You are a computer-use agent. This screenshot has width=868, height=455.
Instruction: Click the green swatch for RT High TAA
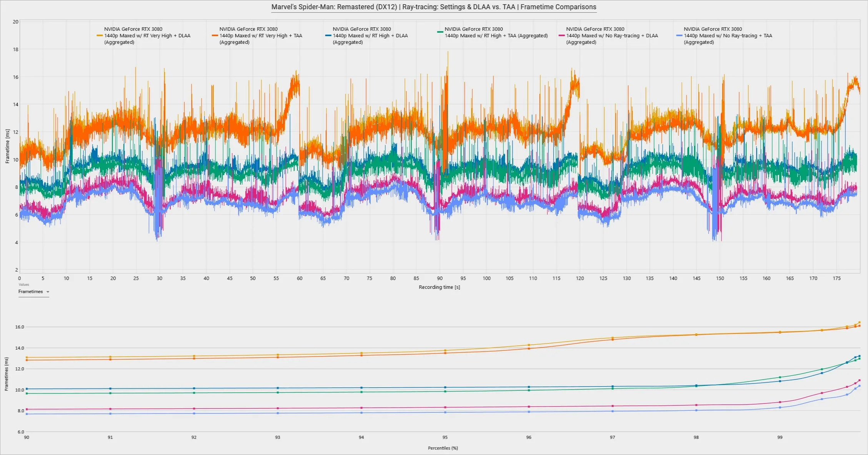point(440,32)
